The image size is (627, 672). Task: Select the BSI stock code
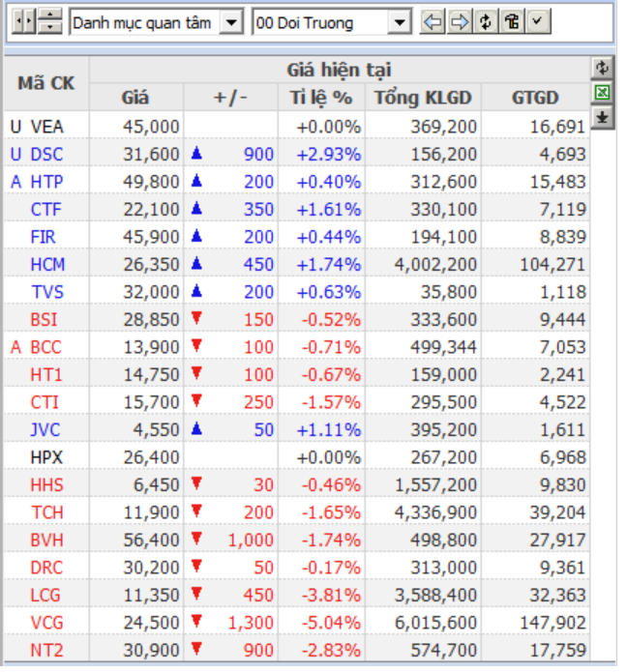coord(44,320)
